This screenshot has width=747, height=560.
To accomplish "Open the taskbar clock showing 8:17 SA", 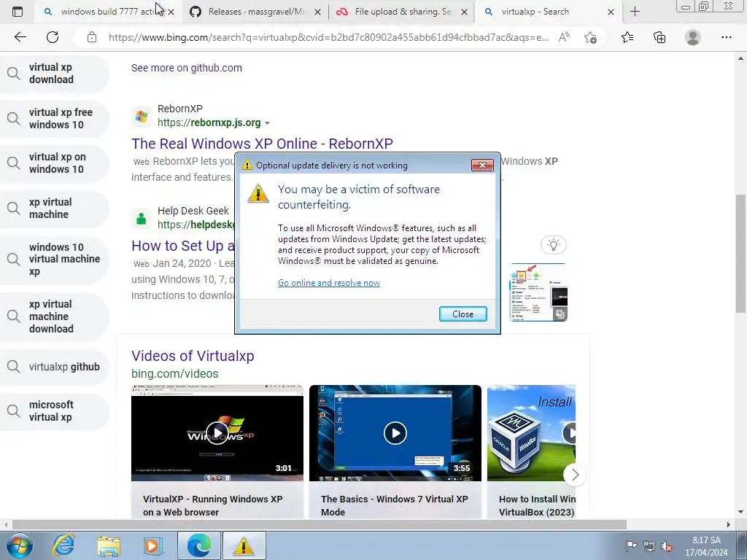I will coord(706,546).
